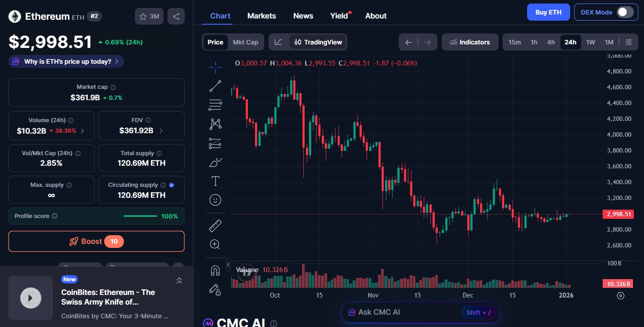
Task: Switch to the News tab
Action: (x=303, y=15)
